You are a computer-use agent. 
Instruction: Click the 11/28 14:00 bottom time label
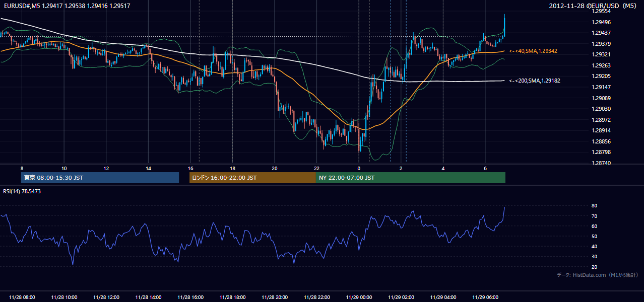click(148, 297)
